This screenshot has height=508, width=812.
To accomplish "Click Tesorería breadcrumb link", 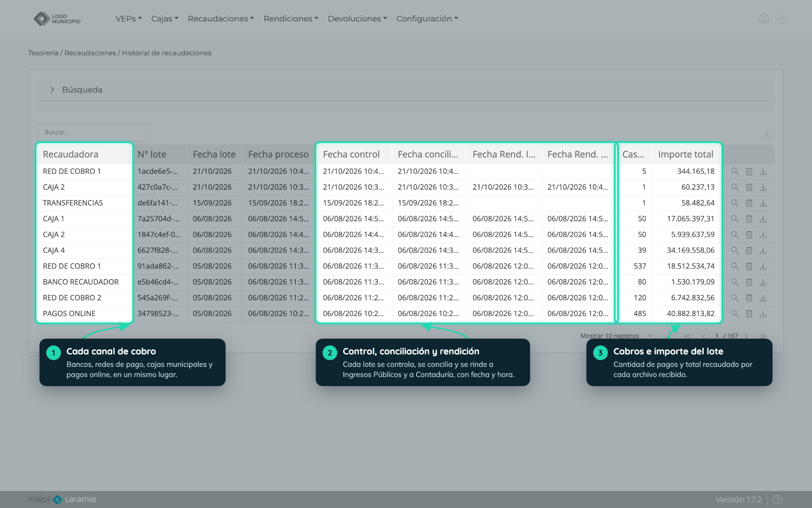I will 43,53.
